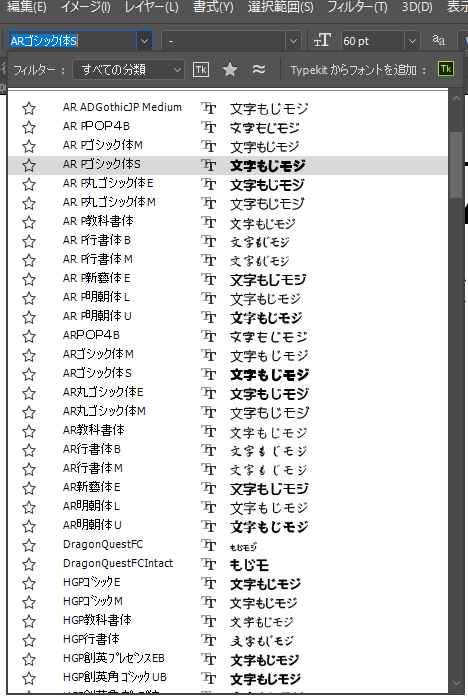The image size is (468, 699).
Task: Click the font size icon beside 60 pt
Action: [x=322, y=41]
